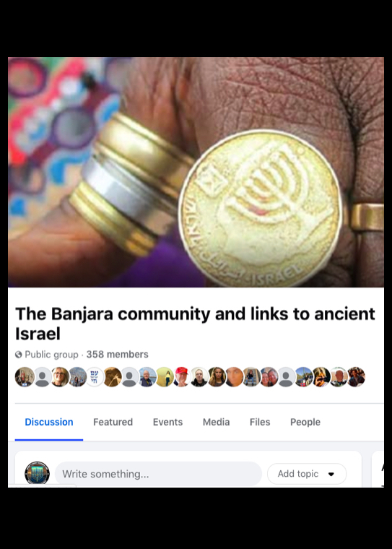Click the red cap member avatar
392x549 pixels.
click(x=182, y=377)
